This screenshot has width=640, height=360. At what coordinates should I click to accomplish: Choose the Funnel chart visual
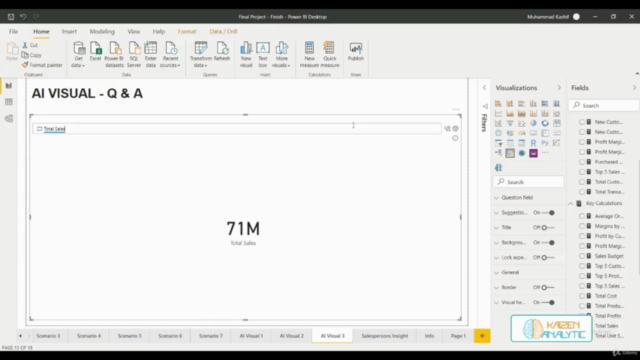click(x=510, y=123)
